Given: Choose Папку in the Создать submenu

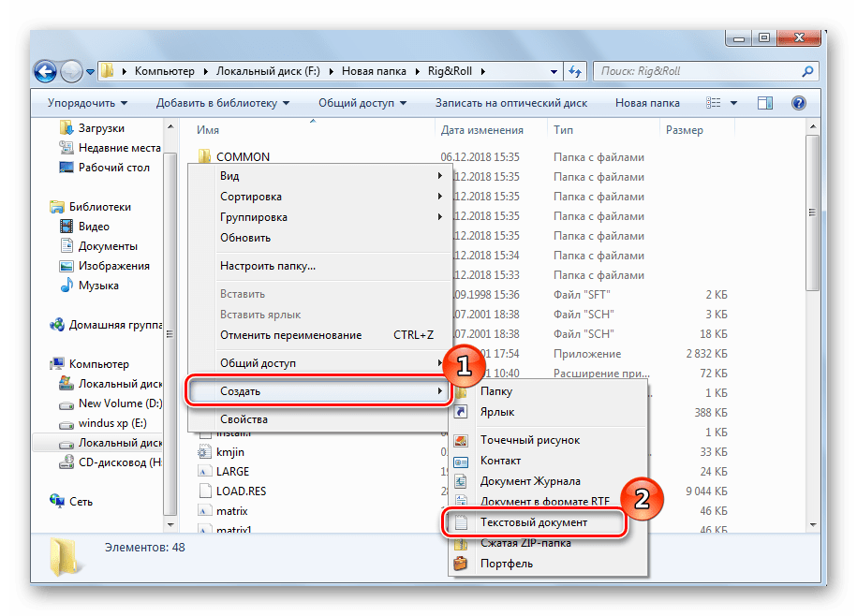Looking at the screenshot, I should 496,391.
